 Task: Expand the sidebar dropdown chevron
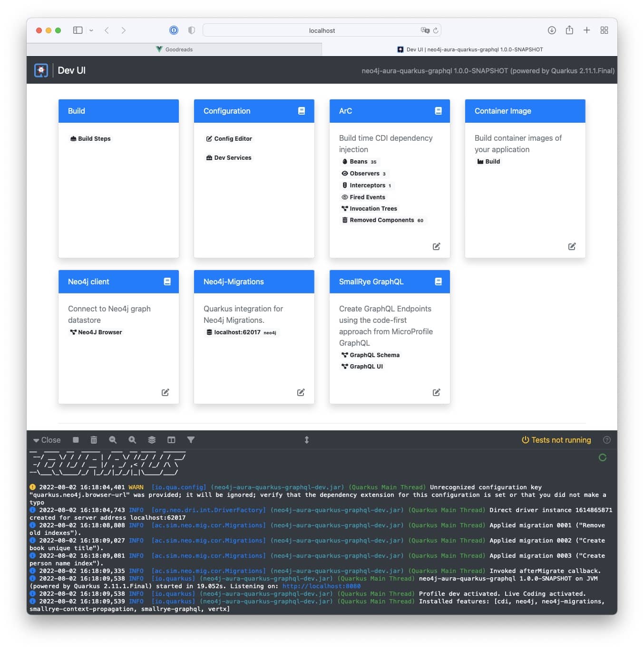[x=91, y=30]
